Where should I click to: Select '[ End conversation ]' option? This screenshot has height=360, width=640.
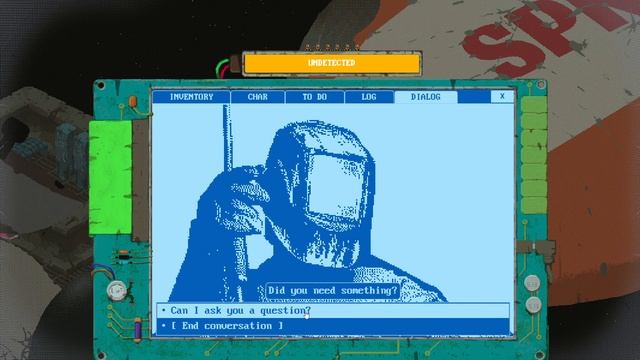point(333,326)
